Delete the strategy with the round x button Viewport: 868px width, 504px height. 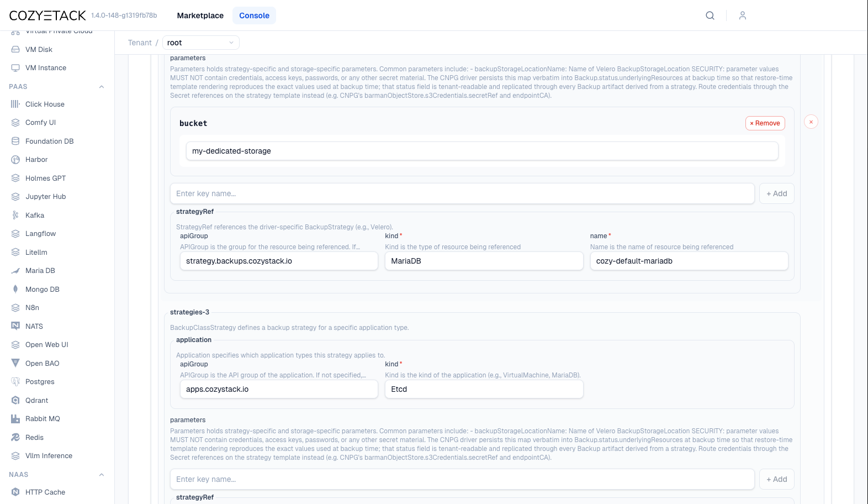811,122
